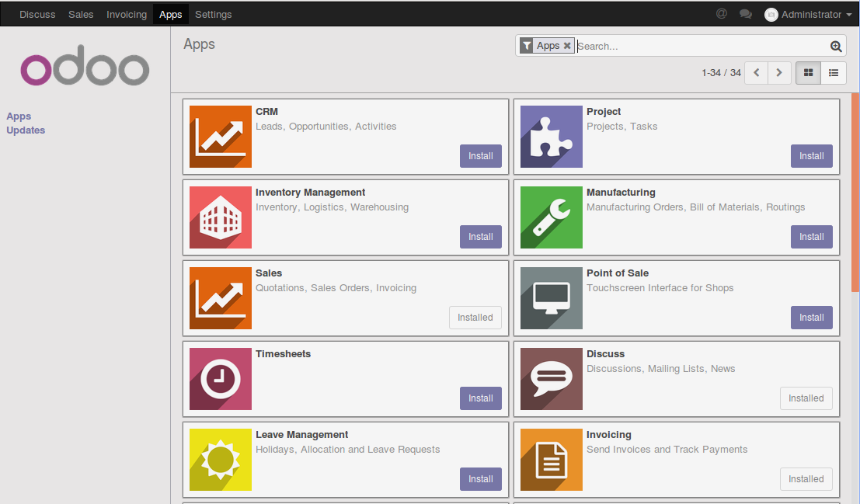Viewport: 860px width, 504px height.
Task: Expand the Administrator user menu
Action: point(809,15)
